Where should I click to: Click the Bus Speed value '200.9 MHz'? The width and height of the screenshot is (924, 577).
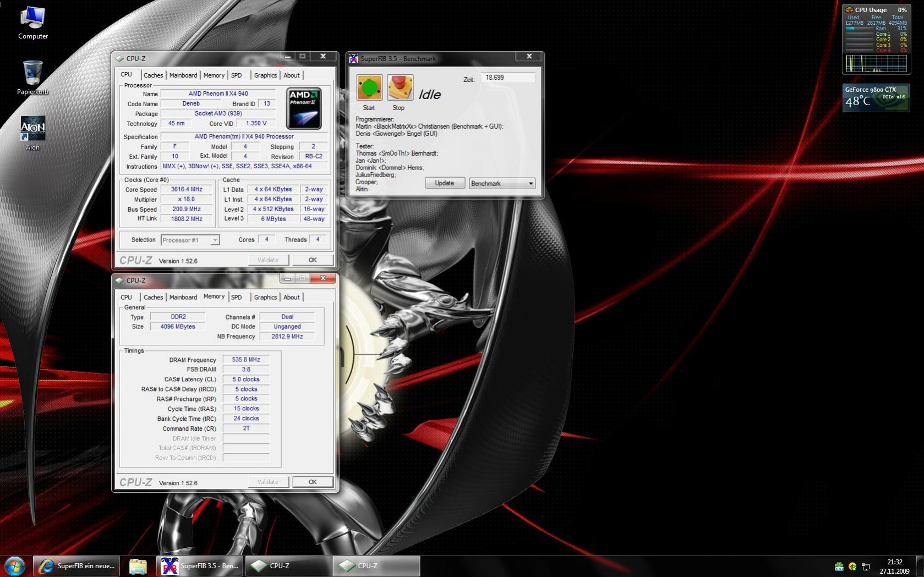187,209
